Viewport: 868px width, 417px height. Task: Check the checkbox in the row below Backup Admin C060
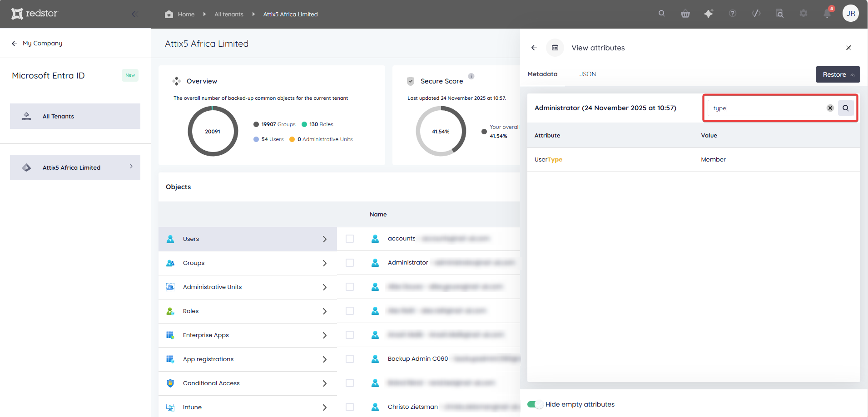pyautogui.click(x=350, y=383)
